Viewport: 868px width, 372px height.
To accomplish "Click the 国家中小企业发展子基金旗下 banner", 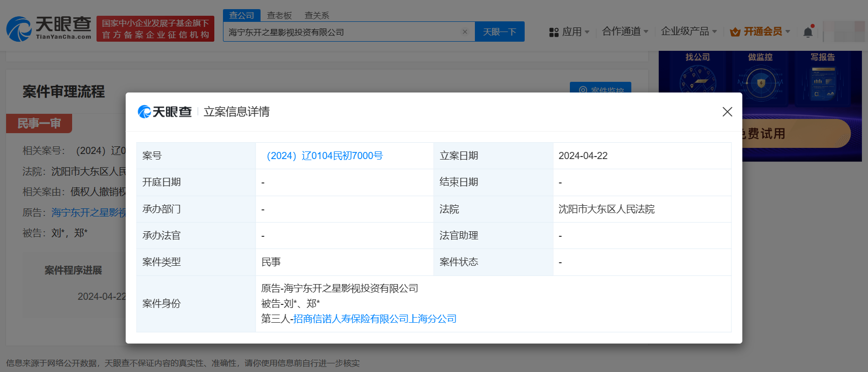I will (155, 28).
